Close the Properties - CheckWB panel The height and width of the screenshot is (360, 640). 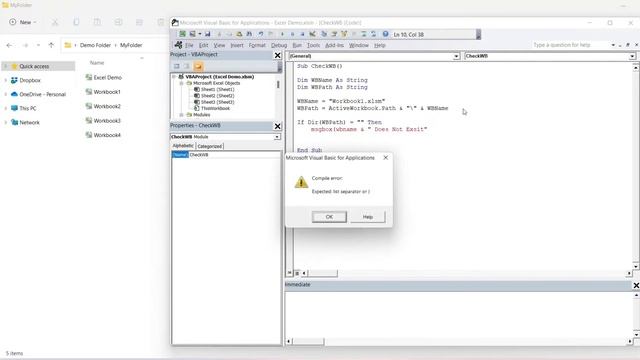[278, 126]
